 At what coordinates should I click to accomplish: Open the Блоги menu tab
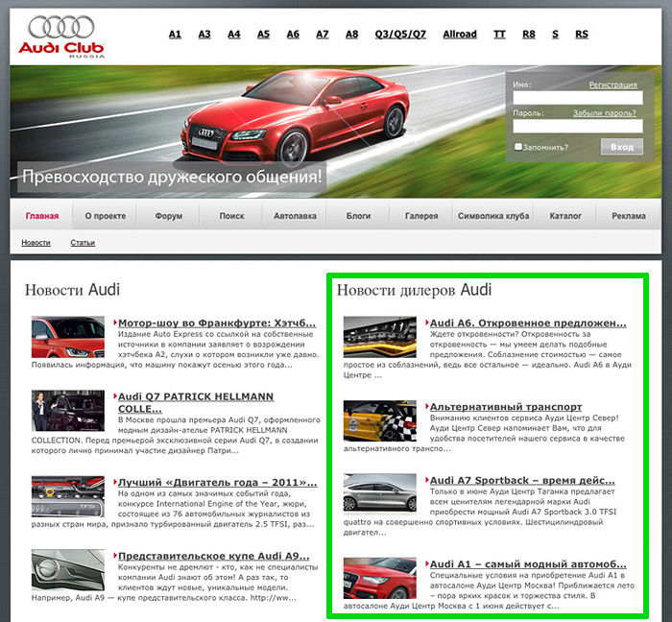click(358, 216)
